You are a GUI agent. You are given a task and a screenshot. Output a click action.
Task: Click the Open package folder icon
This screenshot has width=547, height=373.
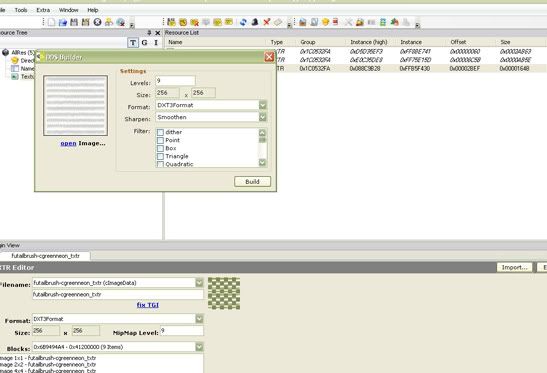(63, 22)
